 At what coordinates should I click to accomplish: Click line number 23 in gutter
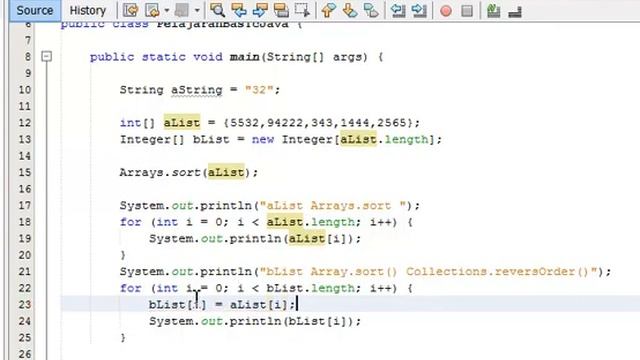click(x=25, y=304)
